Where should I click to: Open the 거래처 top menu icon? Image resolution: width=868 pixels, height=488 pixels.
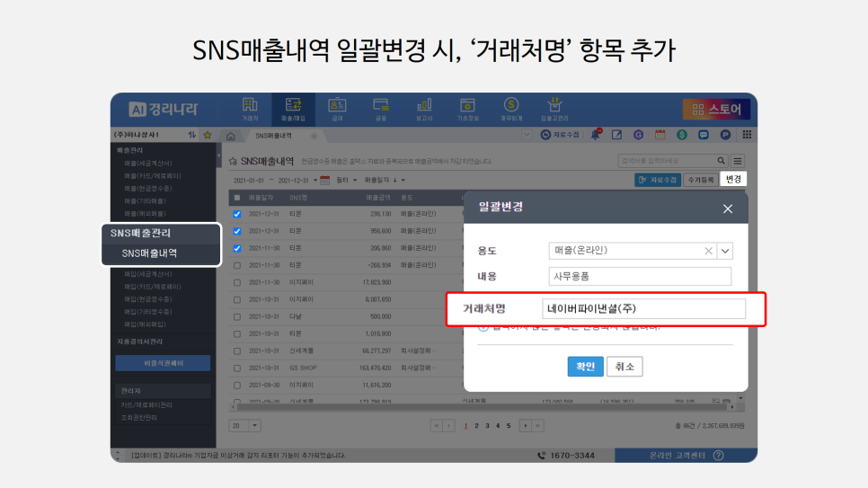pyautogui.click(x=250, y=109)
